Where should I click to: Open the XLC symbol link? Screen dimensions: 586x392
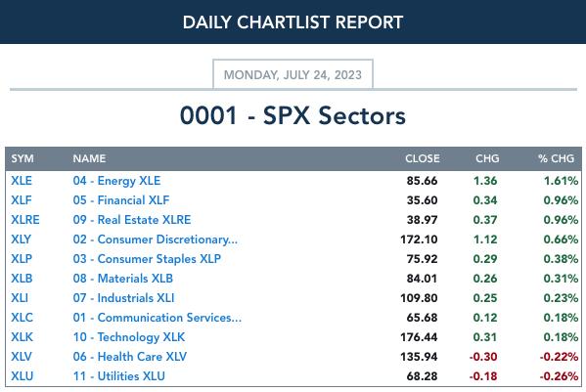(23, 318)
